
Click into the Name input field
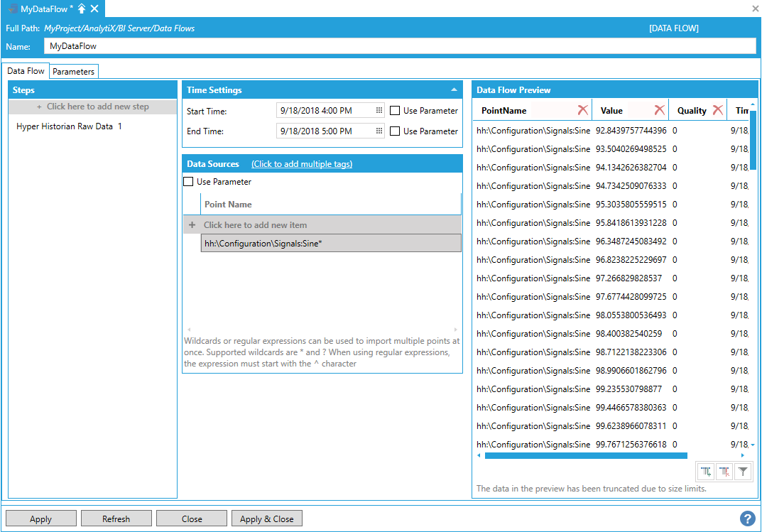click(400, 46)
